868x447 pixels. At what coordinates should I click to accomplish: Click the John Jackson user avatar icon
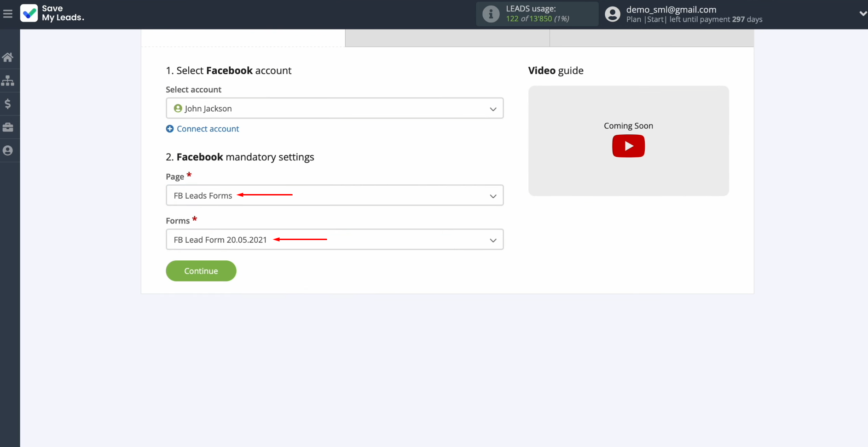pyautogui.click(x=178, y=109)
